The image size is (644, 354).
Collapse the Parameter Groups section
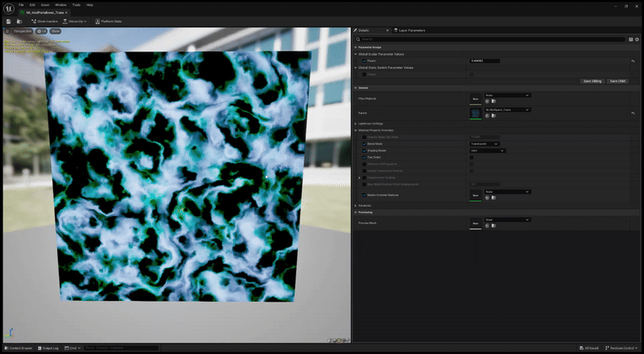click(x=356, y=47)
